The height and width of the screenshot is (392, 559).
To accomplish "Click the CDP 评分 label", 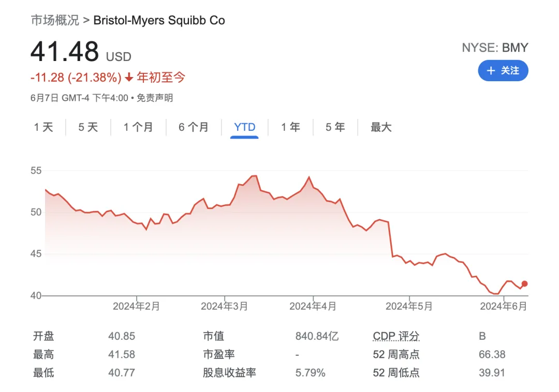I will (396, 336).
